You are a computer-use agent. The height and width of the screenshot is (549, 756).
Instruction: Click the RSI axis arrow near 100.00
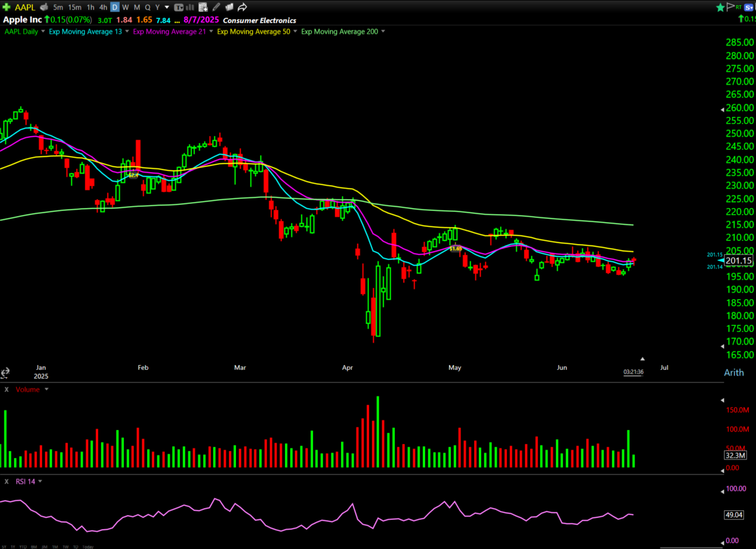722,491
